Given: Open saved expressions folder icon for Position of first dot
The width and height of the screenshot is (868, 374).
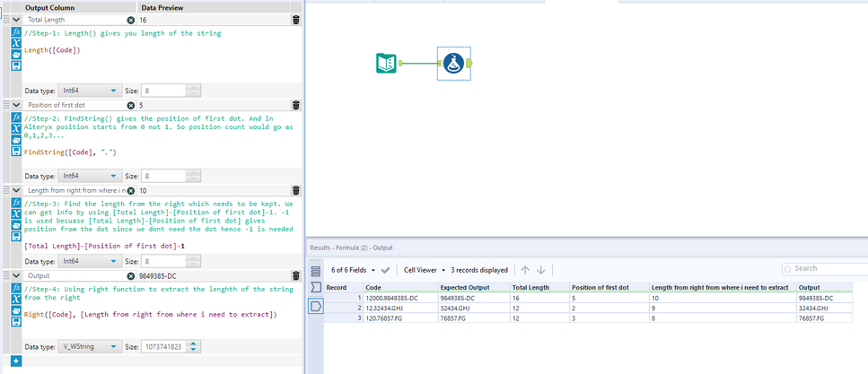Looking at the screenshot, I should tap(17, 140).
